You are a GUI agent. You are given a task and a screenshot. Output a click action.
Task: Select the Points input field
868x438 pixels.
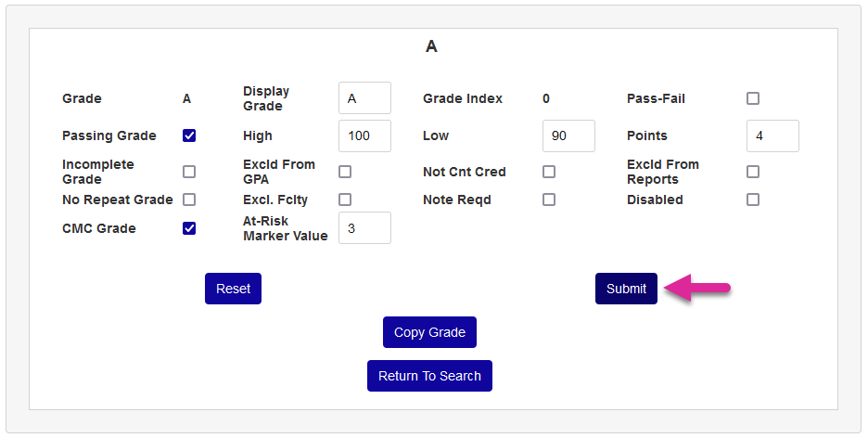click(x=772, y=135)
